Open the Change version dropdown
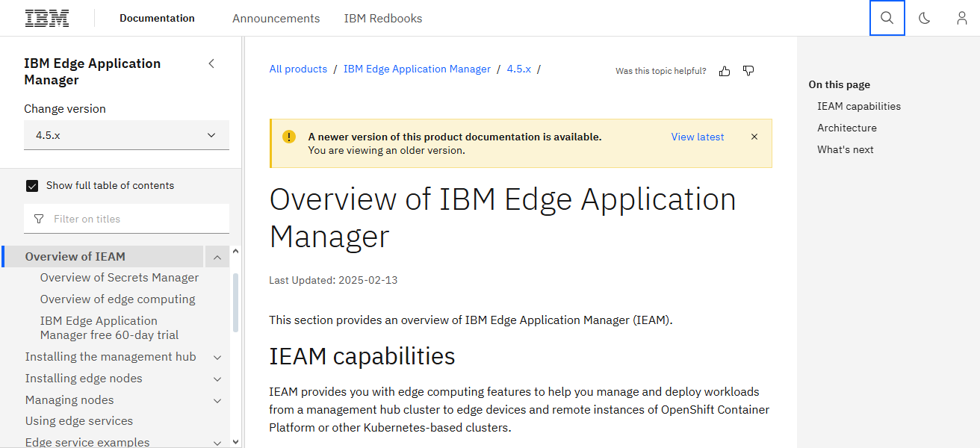Viewport: 980px width, 448px height. [x=126, y=135]
